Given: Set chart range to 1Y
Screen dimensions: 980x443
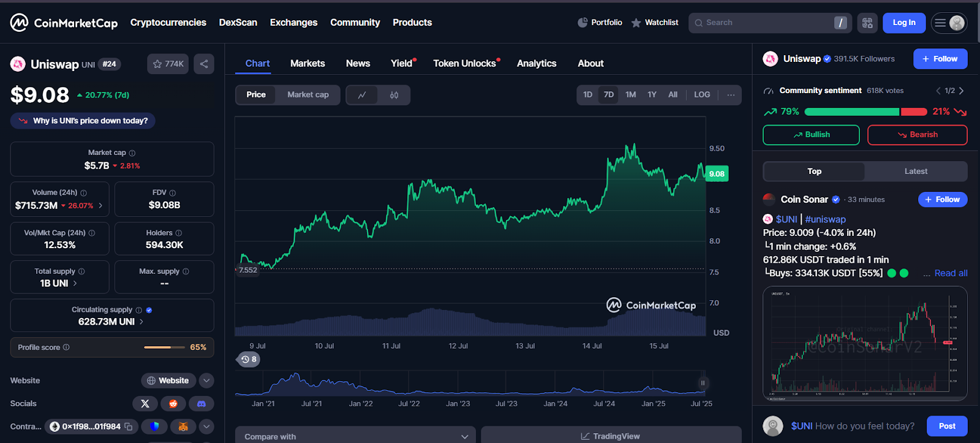Looking at the screenshot, I should (652, 95).
